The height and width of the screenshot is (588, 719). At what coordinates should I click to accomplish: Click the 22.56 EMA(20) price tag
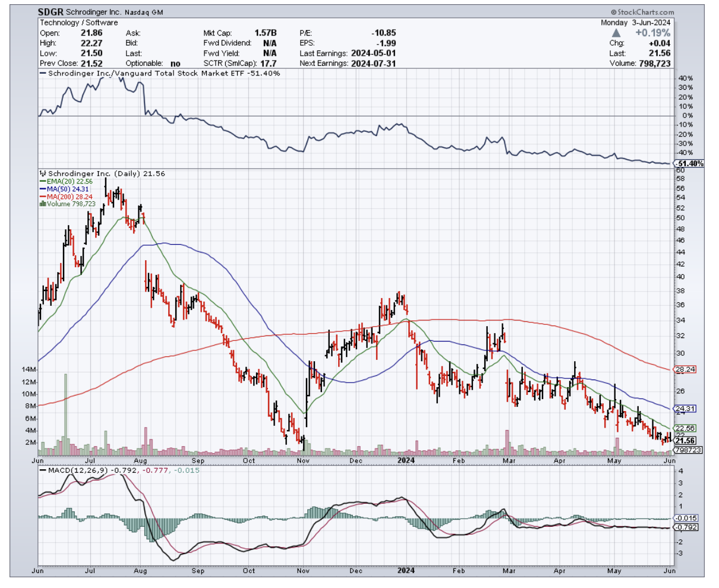point(685,428)
